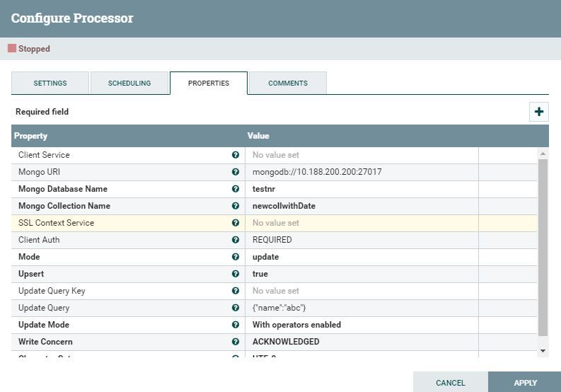Edit the Mongo URI value field
Viewport: 561px width, 392px height.
pos(361,172)
